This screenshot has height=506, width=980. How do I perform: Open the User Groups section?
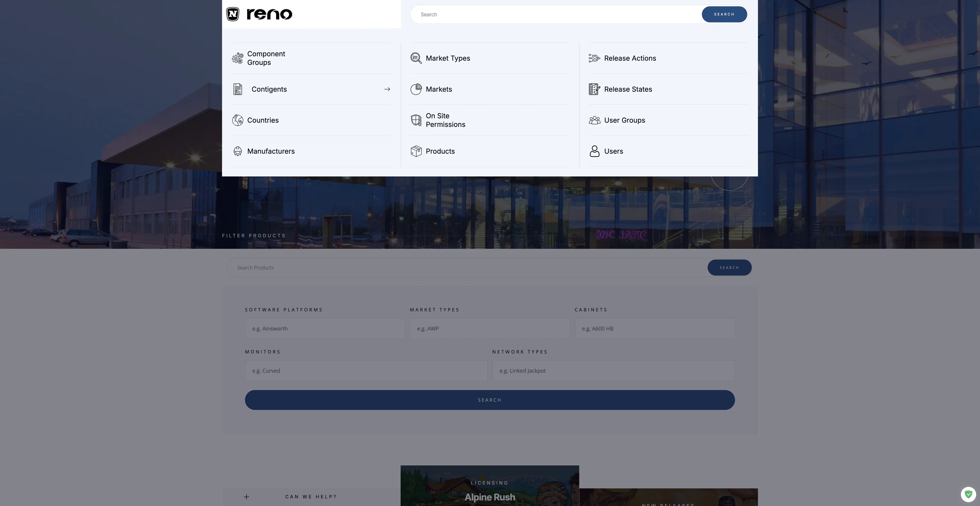[x=624, y=120]
